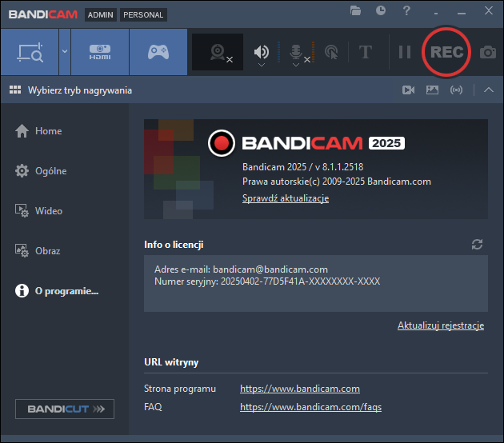Open Wideo settings tab
The height and width of the screenshot is (443, 504).
[38, 211]
